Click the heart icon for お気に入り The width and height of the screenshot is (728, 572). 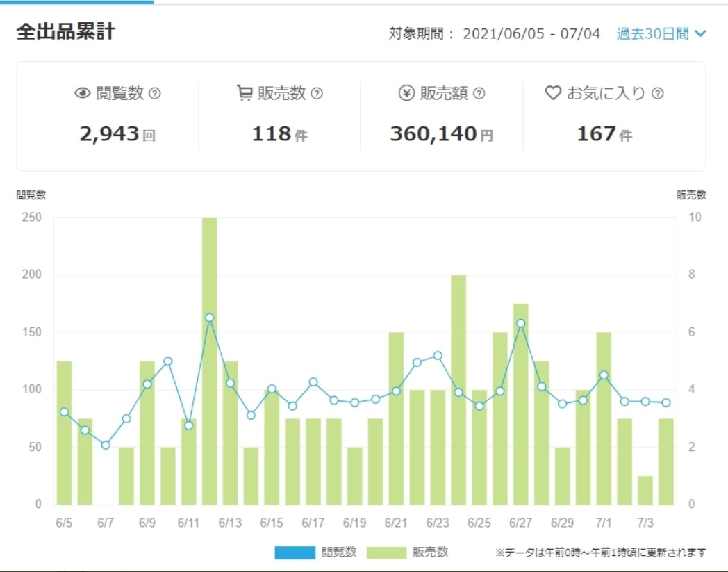[x=553, y=93]
